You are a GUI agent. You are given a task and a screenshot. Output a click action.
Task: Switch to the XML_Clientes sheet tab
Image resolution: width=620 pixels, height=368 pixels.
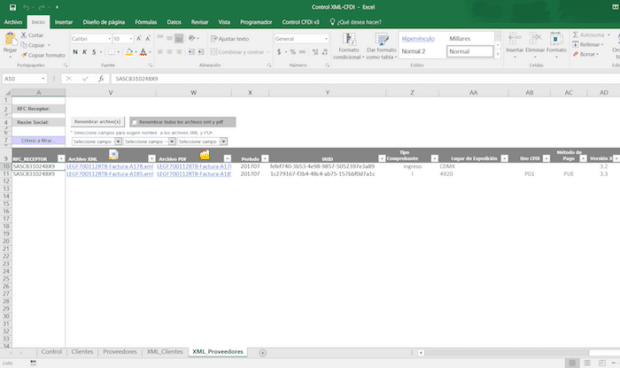(x=165, y=352)
